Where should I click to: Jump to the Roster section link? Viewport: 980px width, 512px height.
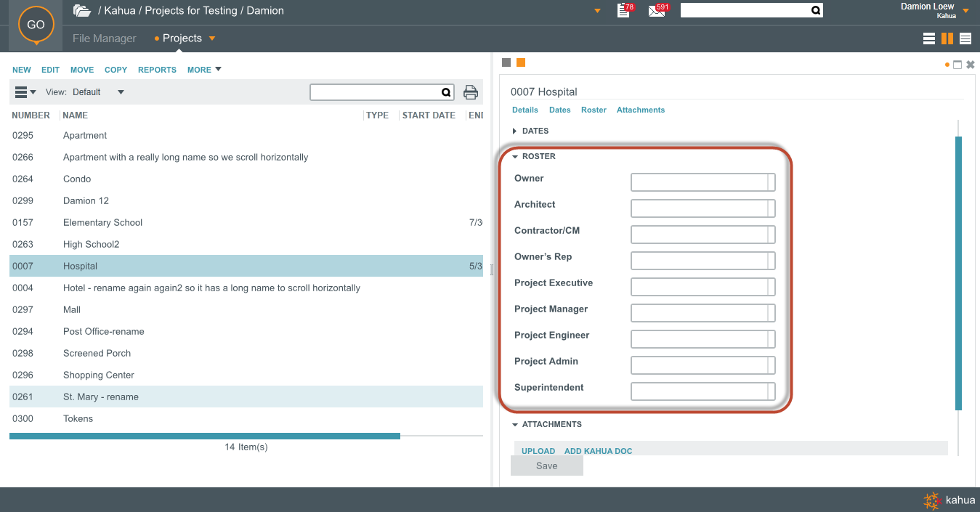594,110
